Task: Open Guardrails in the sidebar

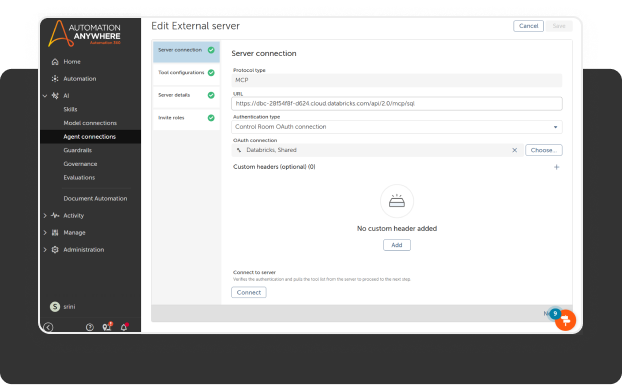Action: 78,150
